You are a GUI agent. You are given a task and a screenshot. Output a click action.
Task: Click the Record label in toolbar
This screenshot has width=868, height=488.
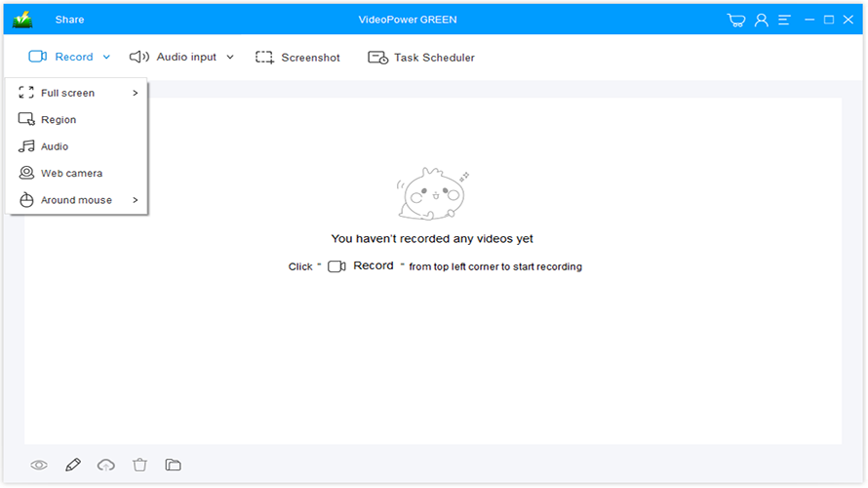point(74,57)
